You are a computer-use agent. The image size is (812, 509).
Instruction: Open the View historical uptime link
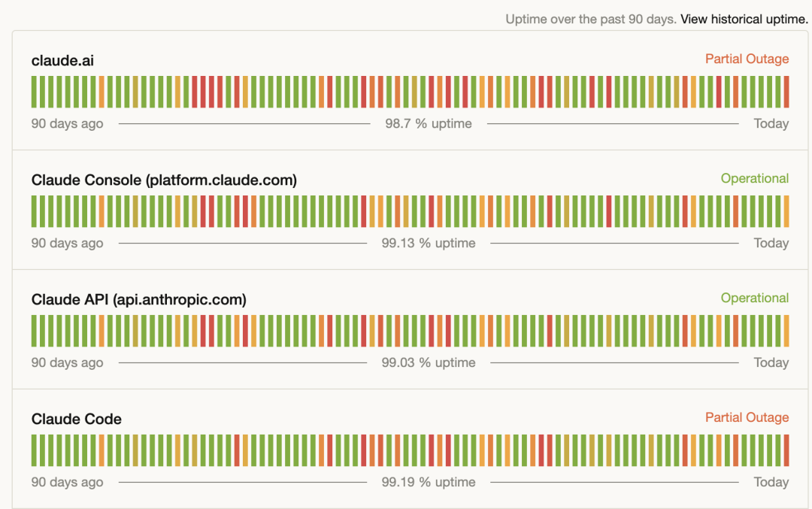[x=744, y=19]
